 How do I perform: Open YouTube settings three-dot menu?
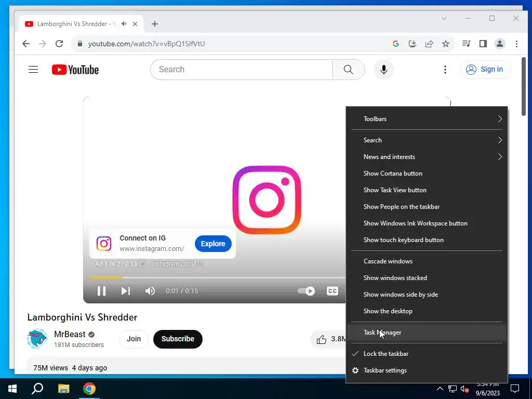point(445,70)
